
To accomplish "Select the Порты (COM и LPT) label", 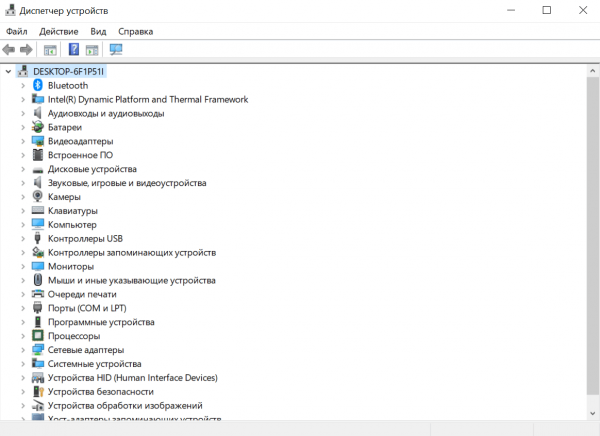I will point(87,308).
